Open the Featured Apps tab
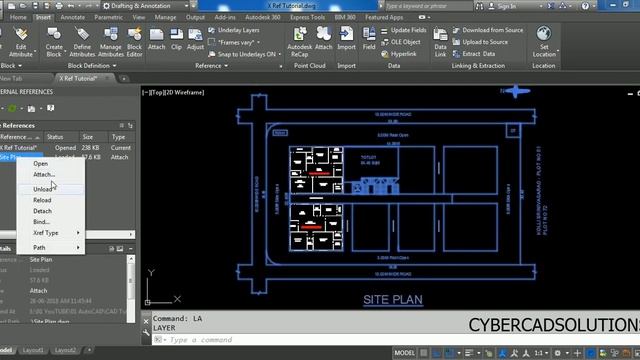 click(384, 18)
